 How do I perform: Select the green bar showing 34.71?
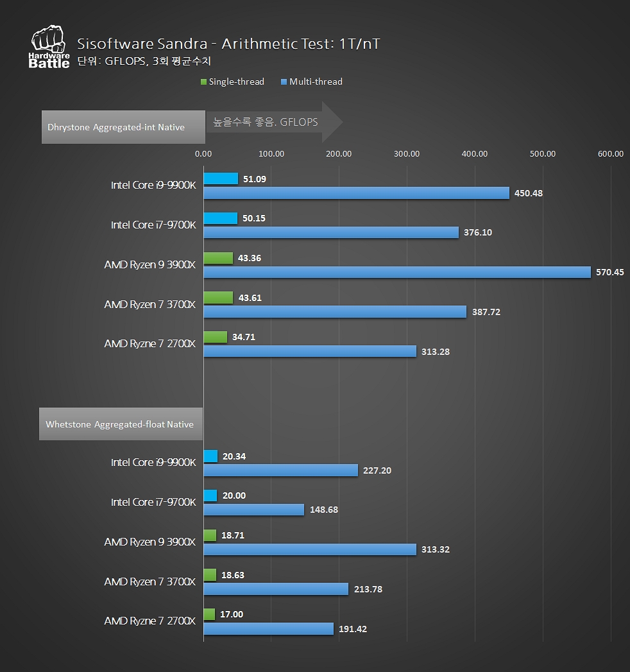(215, 337)
